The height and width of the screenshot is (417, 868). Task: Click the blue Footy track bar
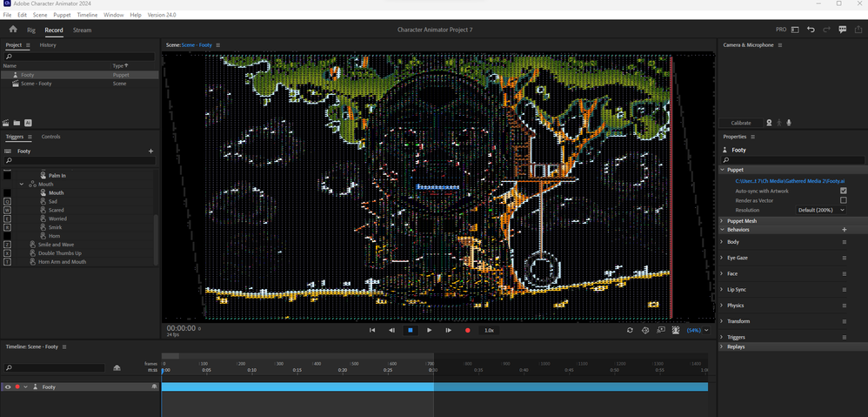[x=435, y=387]
